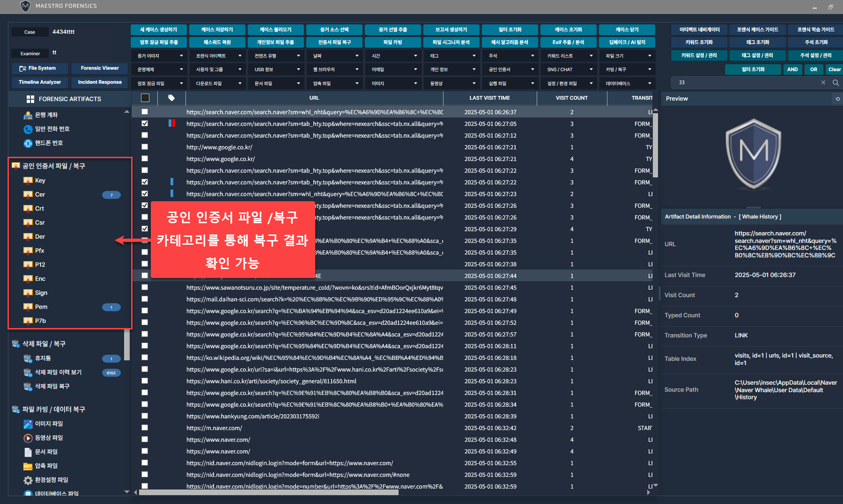
Task: Click the horizontal scrollbar under the URL table
Action: (268, 492)
